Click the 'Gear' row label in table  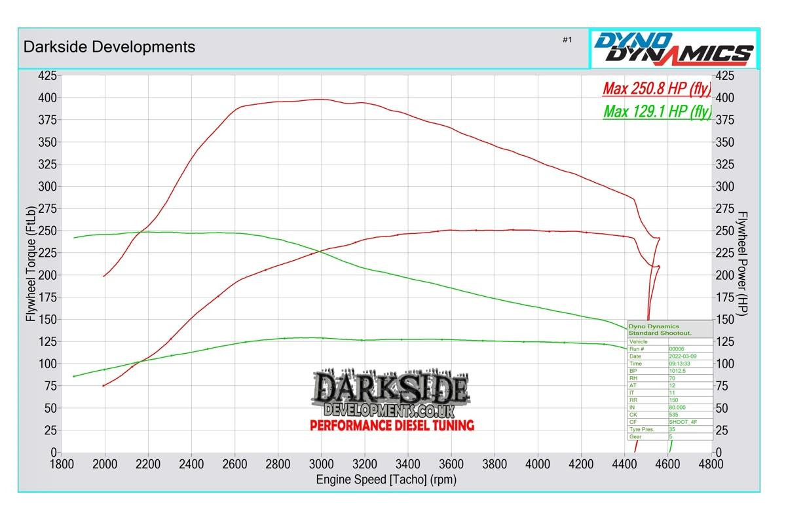tap(635, 436)
